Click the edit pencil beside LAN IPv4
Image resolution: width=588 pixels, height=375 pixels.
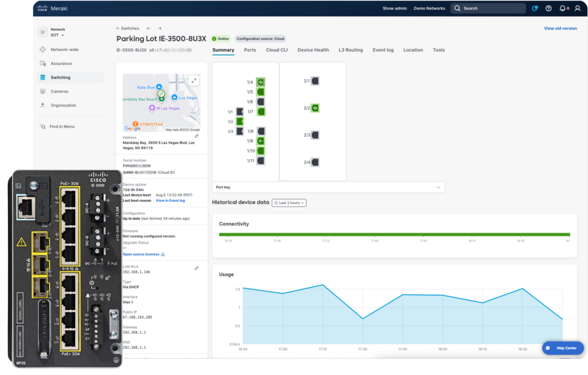tap(196, 268)
